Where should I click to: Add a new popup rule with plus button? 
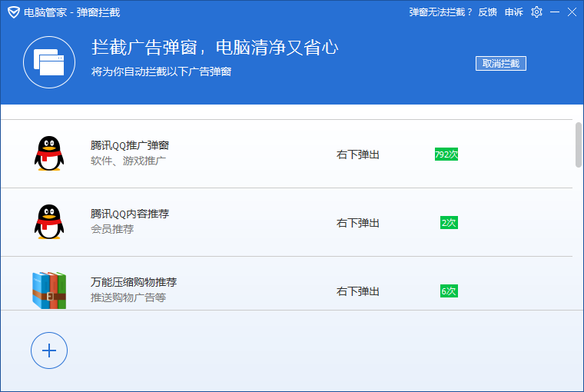click(49, 350)
